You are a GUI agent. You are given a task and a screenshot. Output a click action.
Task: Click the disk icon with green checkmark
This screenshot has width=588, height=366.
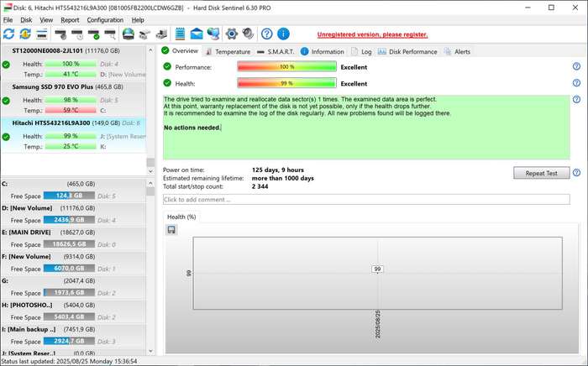tap(94, 34)
